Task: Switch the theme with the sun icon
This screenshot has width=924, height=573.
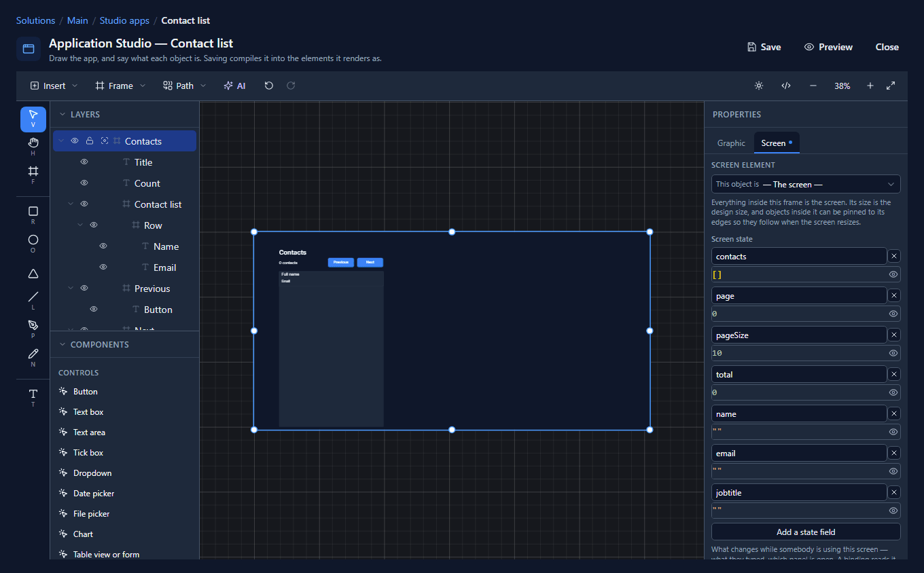Action: [759, 86]
